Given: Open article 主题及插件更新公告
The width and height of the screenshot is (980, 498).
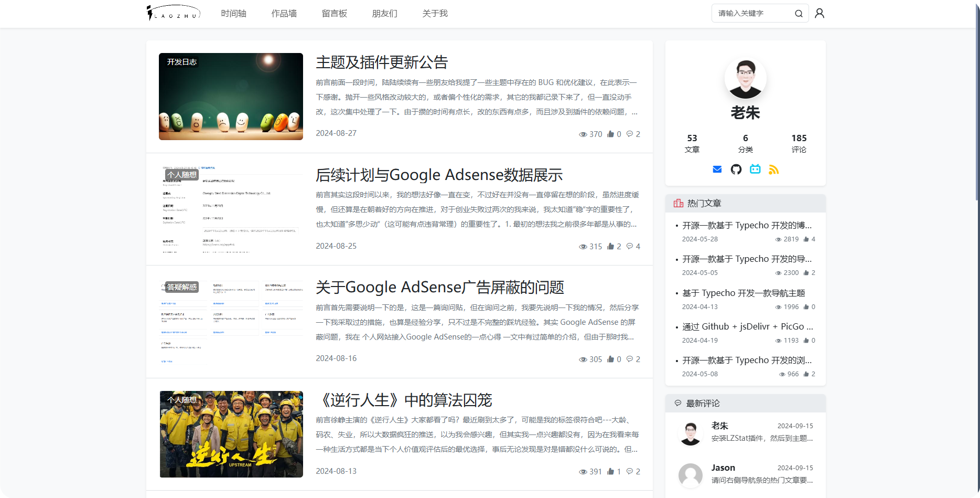Looking at the screenshot, I should tap(382, 62).
